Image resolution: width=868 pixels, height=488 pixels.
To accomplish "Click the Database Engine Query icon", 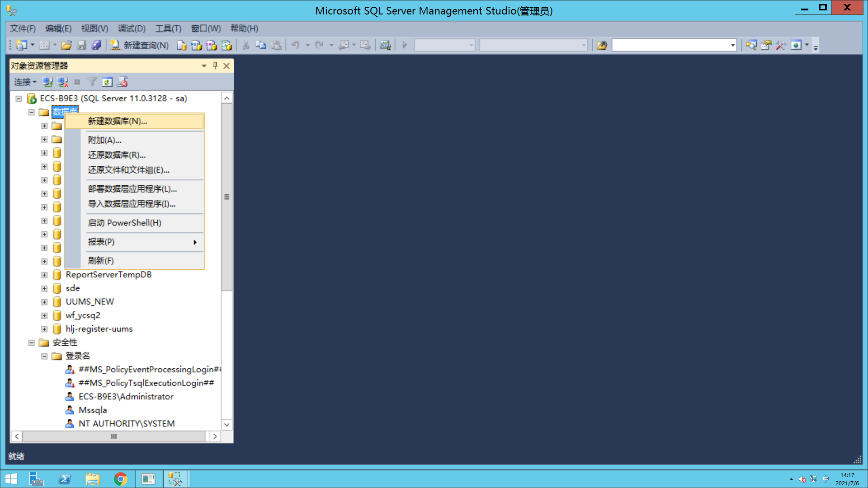I will (x=182, y=45).
